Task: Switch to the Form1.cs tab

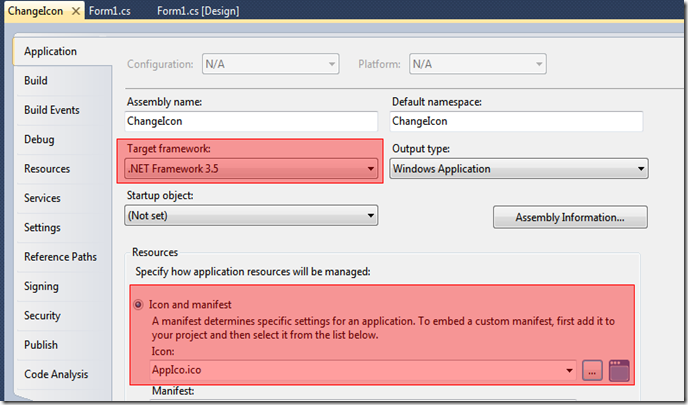Action: [109, 11]
